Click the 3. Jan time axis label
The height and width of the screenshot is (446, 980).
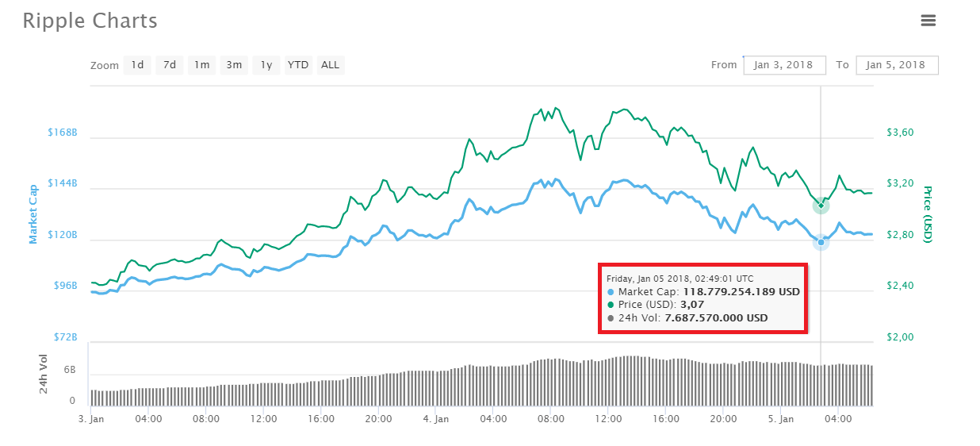tap(91, 418)
